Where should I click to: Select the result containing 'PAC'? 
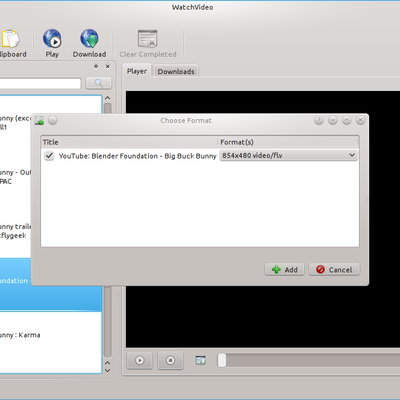click(15, 177)
